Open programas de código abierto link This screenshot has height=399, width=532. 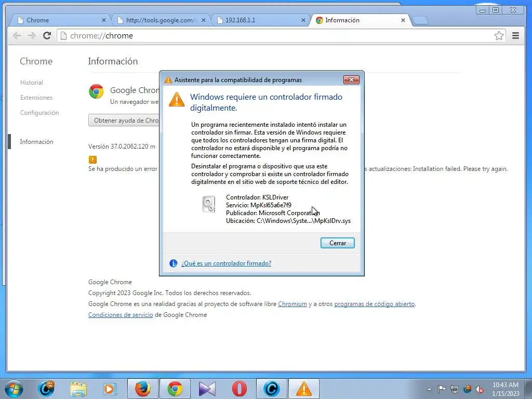click(x=375, y=304)
